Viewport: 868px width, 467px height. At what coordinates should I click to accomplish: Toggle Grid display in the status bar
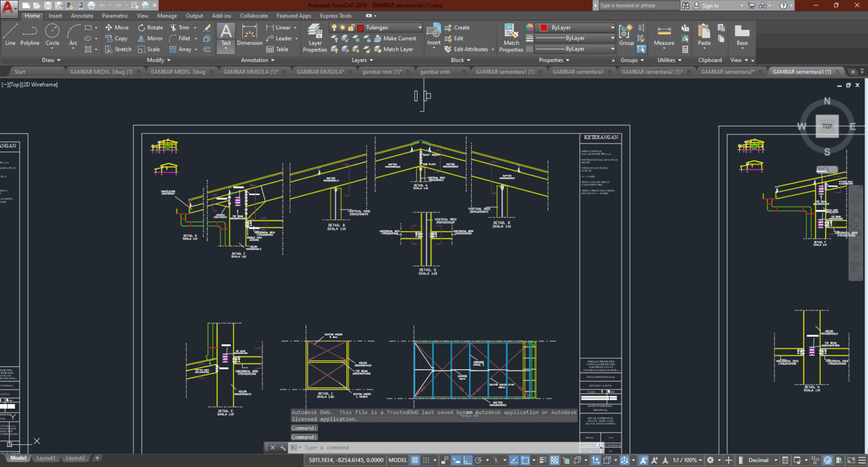[x=415, y=460]
